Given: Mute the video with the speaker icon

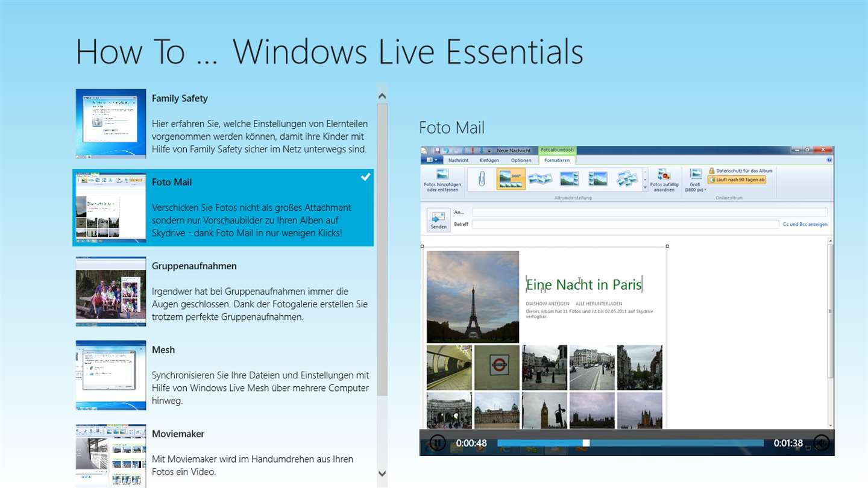Looking at the screenshot, I should point(821,443).
